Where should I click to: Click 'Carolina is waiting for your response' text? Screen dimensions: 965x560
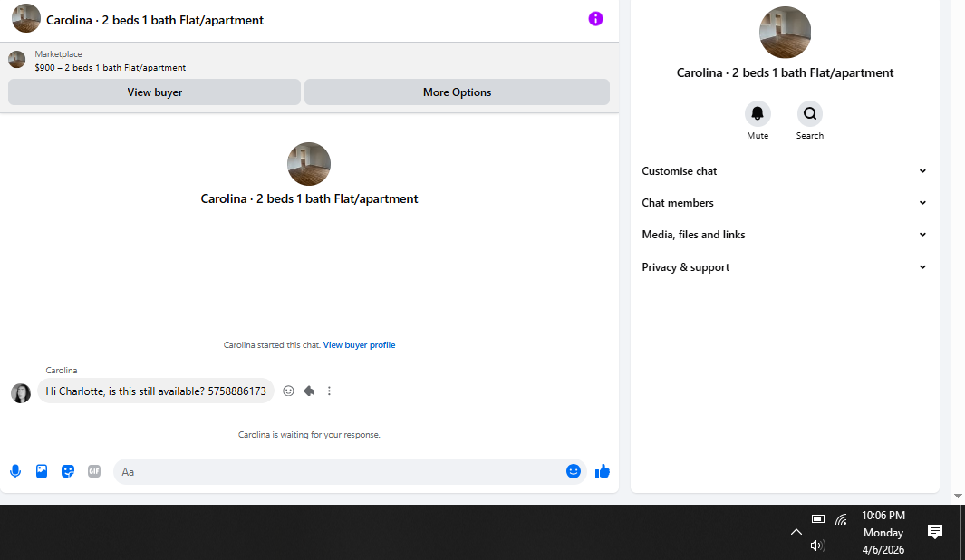coord(309,434)
